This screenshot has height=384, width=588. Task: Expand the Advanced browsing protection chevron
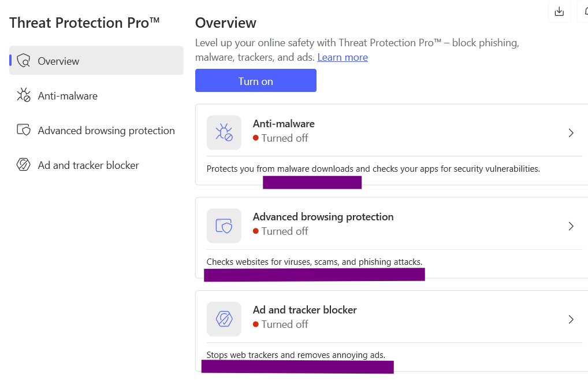click(x=571, y=226)
